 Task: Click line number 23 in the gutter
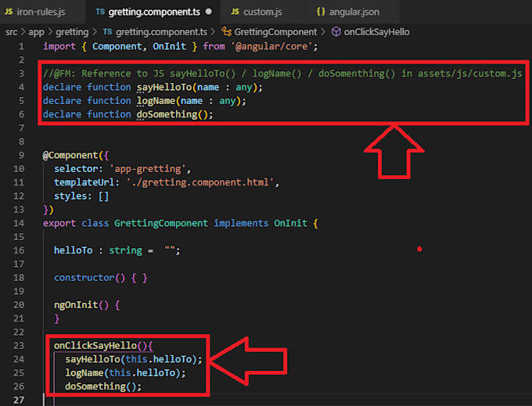pos(23,345)
